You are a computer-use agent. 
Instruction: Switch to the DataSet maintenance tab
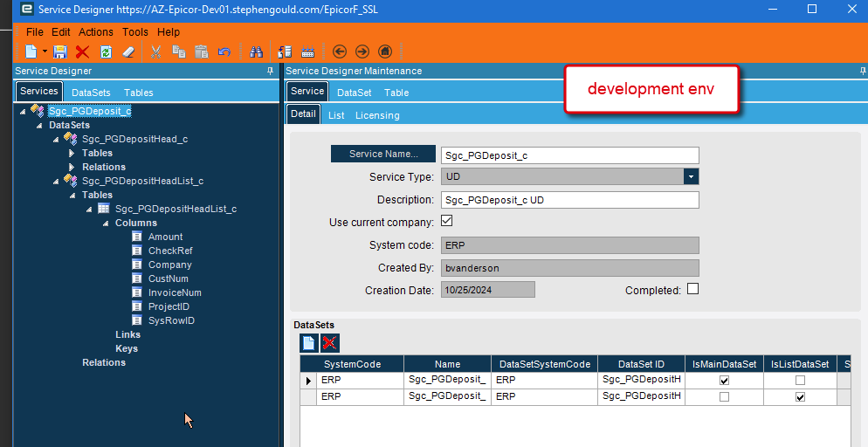355,93
